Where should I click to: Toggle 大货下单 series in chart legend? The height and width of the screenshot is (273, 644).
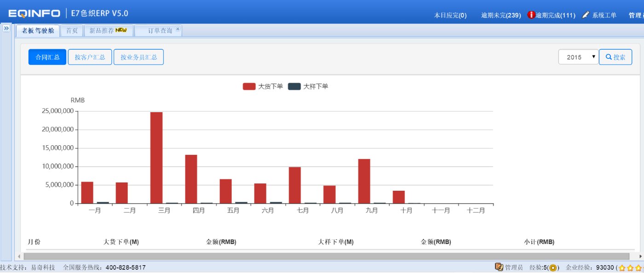263,86
